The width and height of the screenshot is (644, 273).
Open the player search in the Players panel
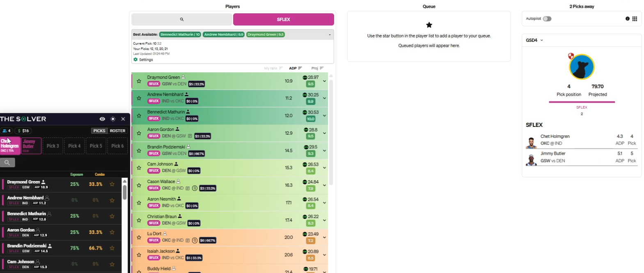click(x=182, y=19)
